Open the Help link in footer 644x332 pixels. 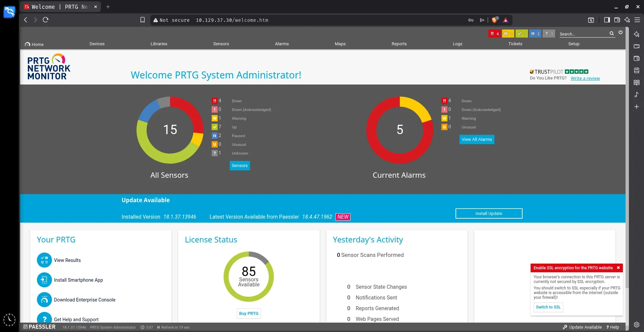coord(613,327)
